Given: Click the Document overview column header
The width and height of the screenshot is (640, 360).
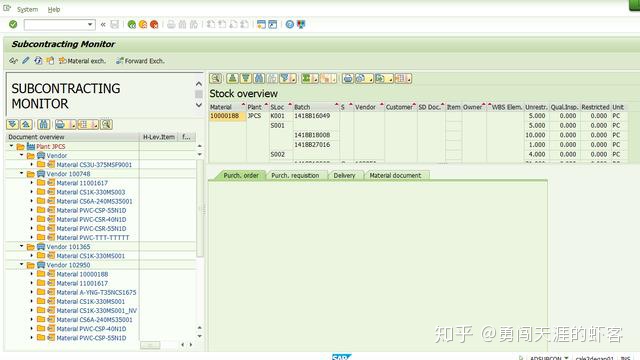Looking at the screenshot, I should pyautogui.click(x=72, y=137).
